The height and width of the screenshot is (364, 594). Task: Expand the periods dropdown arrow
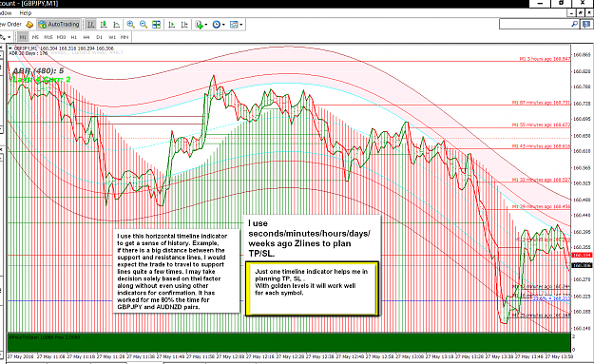[x=223, y=25]
